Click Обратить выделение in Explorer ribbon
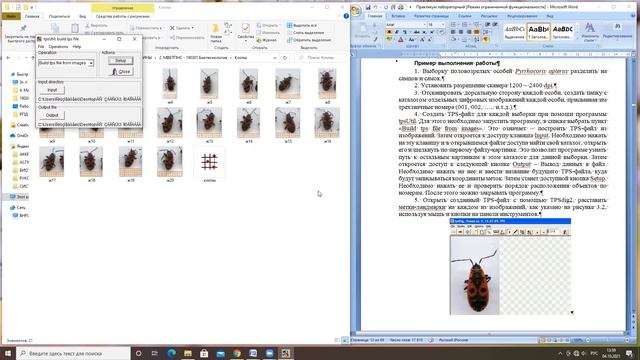 [x=309, y=40]
